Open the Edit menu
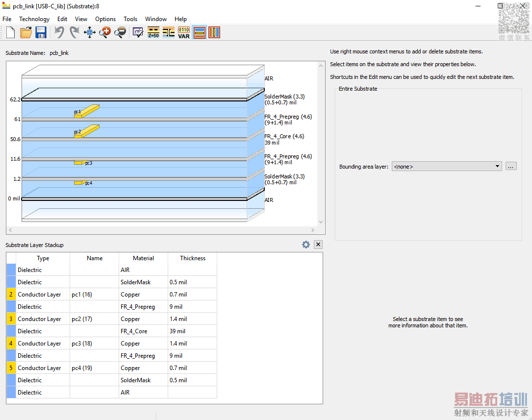Screen dimensions: 532x420 (62, 19)
